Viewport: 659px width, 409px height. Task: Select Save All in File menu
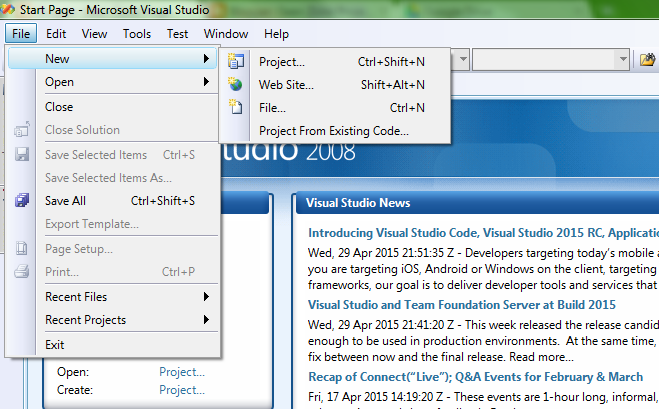coord(112,201)
